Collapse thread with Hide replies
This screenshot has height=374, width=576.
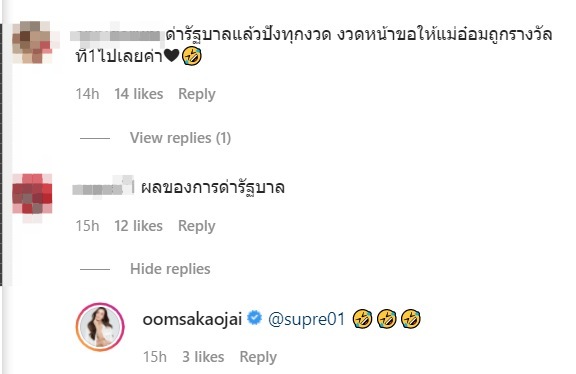(170, 269)
